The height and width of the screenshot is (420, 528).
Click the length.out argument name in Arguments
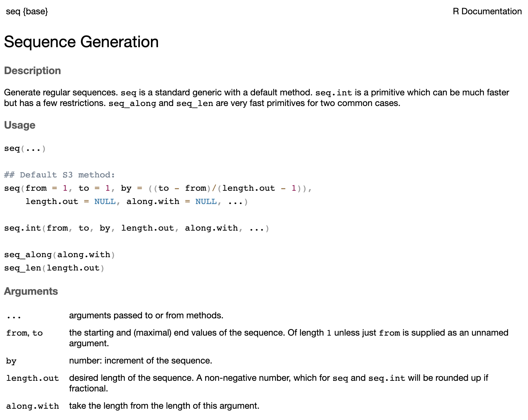(32, 378)
